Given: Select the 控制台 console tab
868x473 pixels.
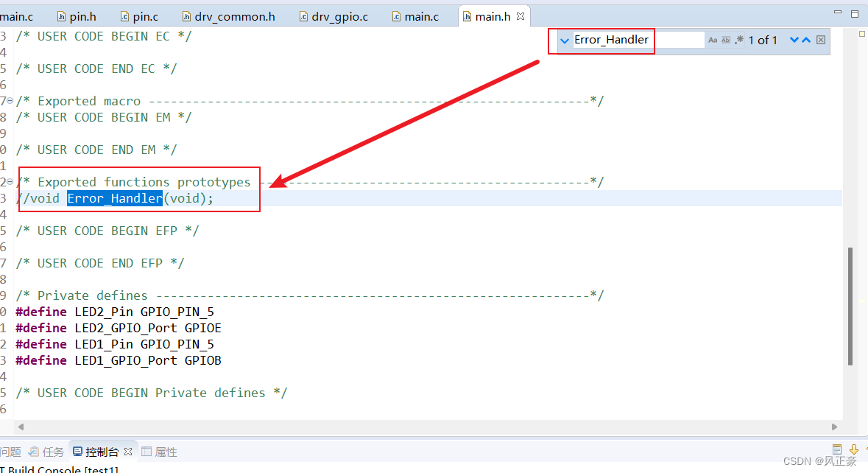Looking at the screenshot, I should [x=96, y=452].
